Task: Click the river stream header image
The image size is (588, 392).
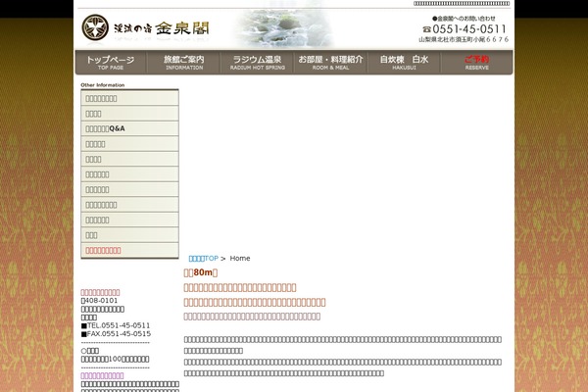Action: pyautogui.click(x=283, y=28)
